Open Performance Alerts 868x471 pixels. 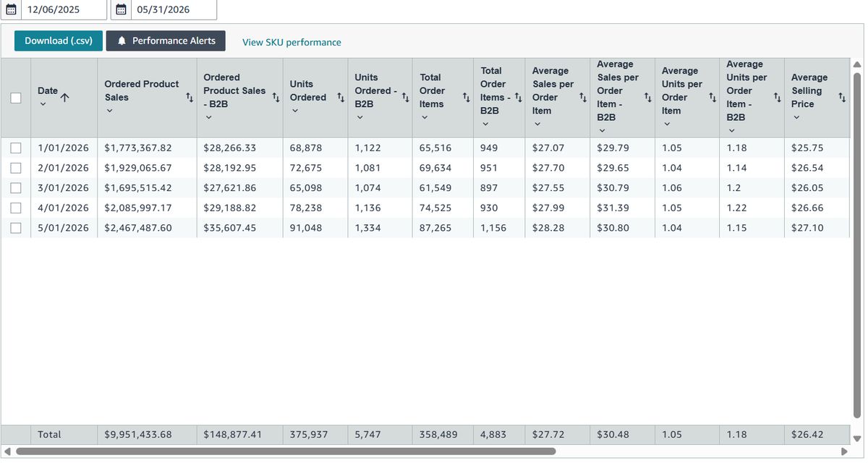pos(166,41)
